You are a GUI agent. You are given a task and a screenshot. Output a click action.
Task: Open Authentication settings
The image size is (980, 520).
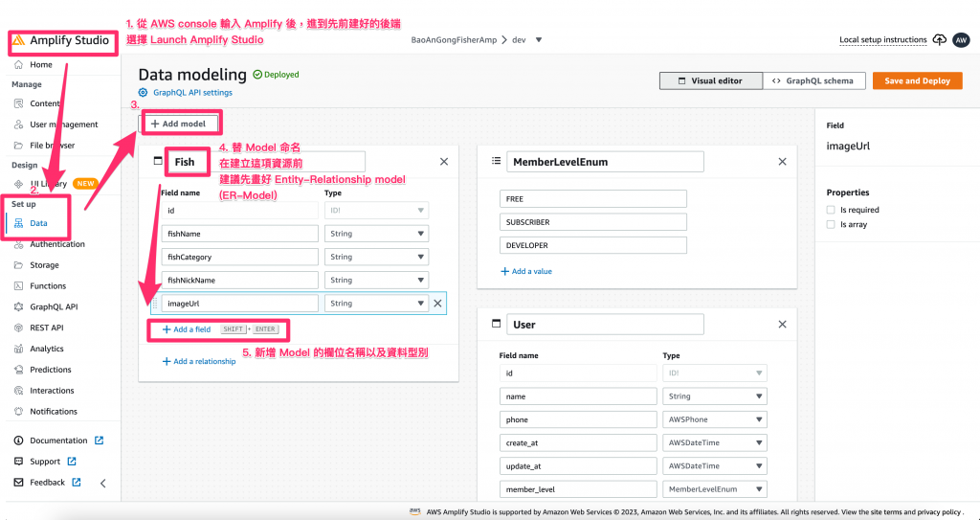pos(56,244)
